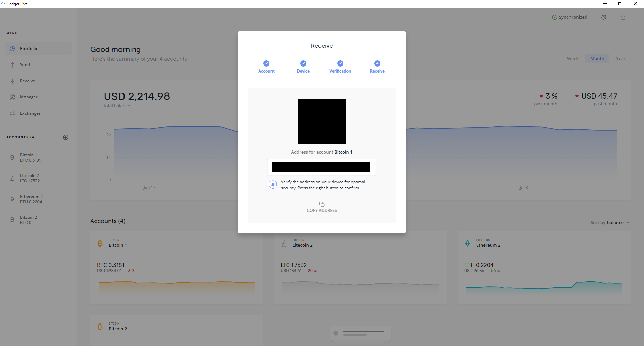The height and width of the screenshot is (346, 644).
Task: Click the add account placeholder card
Action: pos(360,331)
